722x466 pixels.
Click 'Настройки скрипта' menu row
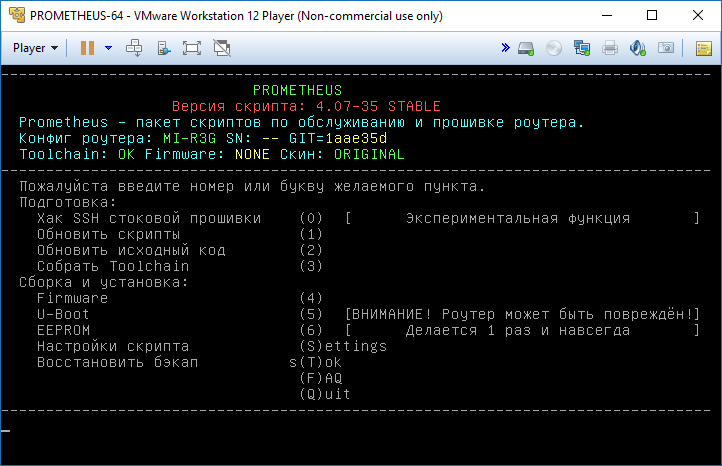(113, 346)
